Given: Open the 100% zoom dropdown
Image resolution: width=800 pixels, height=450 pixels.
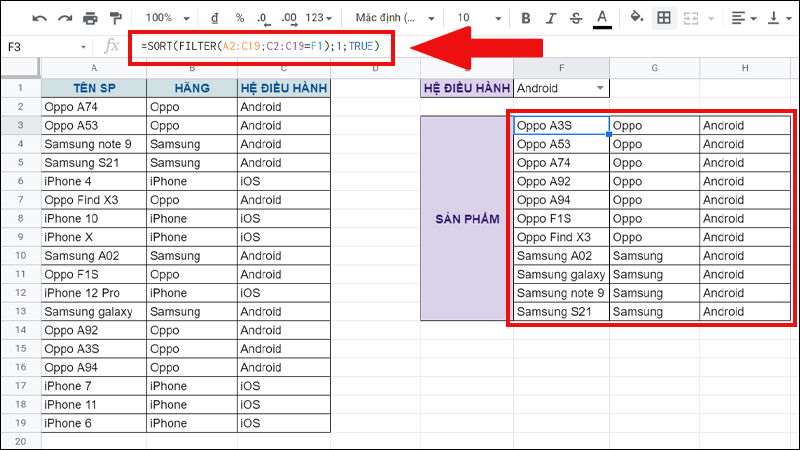Looking at the screenshot, I should coord(165,18).
